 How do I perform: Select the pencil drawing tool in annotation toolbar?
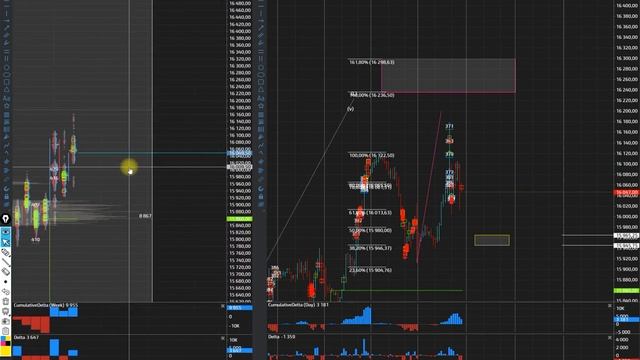tap(5, 253)
